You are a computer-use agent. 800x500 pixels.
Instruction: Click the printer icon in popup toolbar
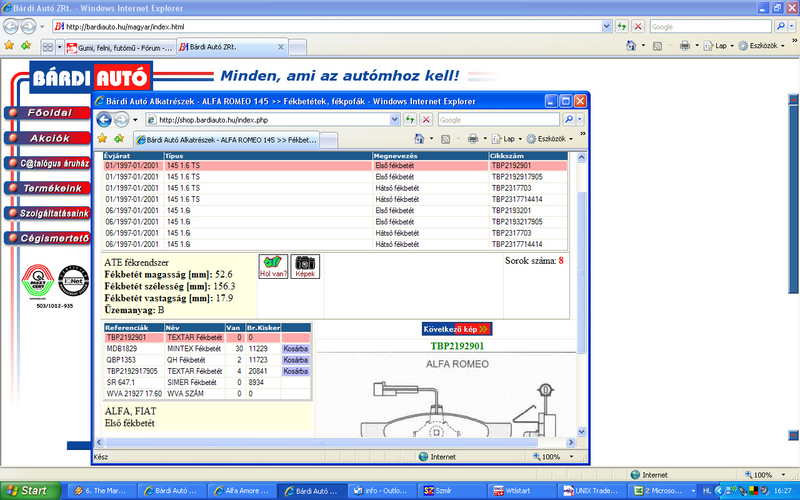(x=474, y=139)
